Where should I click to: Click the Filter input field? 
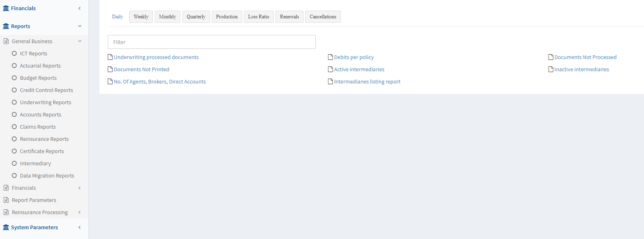click(x=211, y=42)
